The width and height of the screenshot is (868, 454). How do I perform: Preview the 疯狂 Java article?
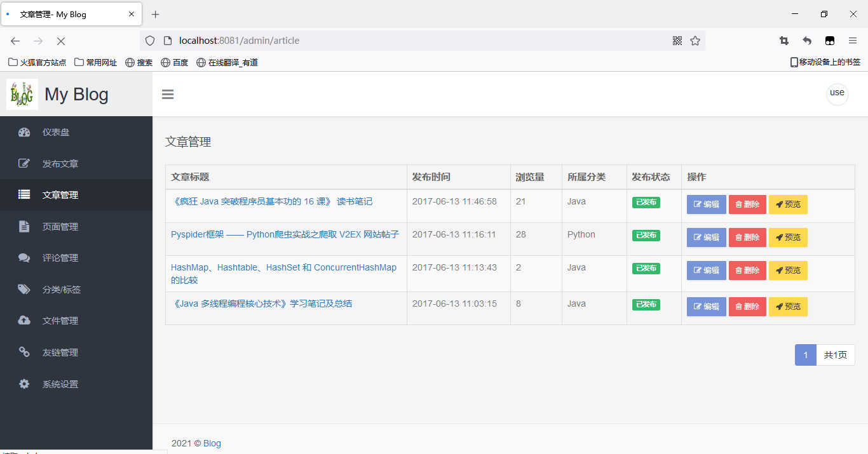point(788,204)
